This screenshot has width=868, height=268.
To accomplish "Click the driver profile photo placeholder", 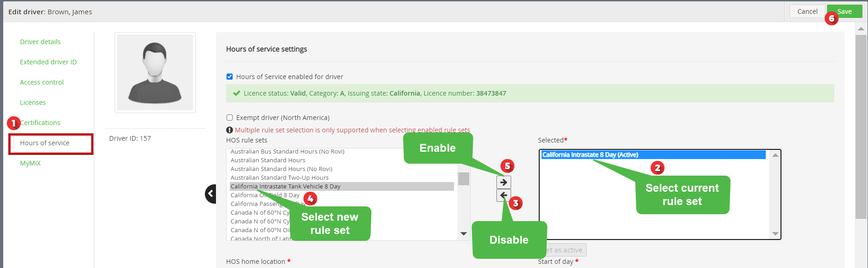I will coord(155,73).
